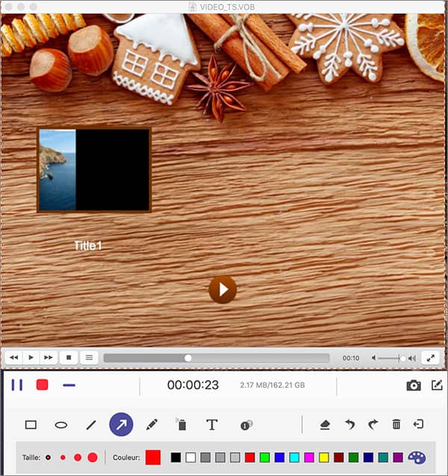Undo the last annotation
Viewport: 448px width, 476px height.
[349, 424]
